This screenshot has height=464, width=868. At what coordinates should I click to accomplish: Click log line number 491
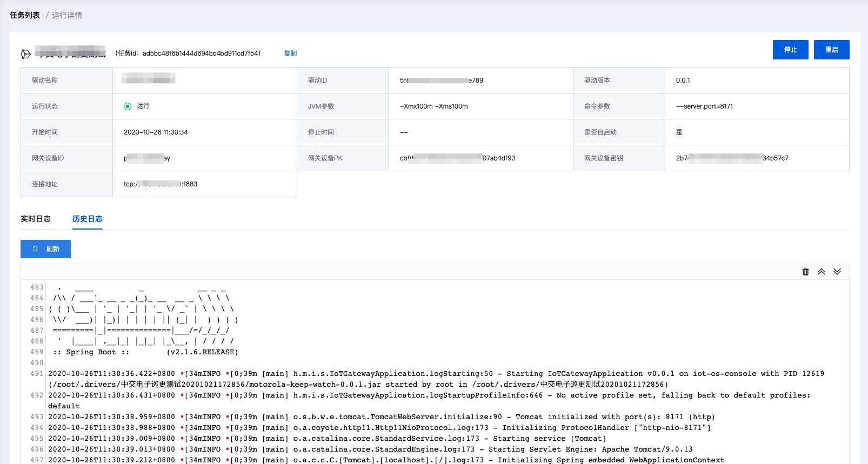click(37, 374)
